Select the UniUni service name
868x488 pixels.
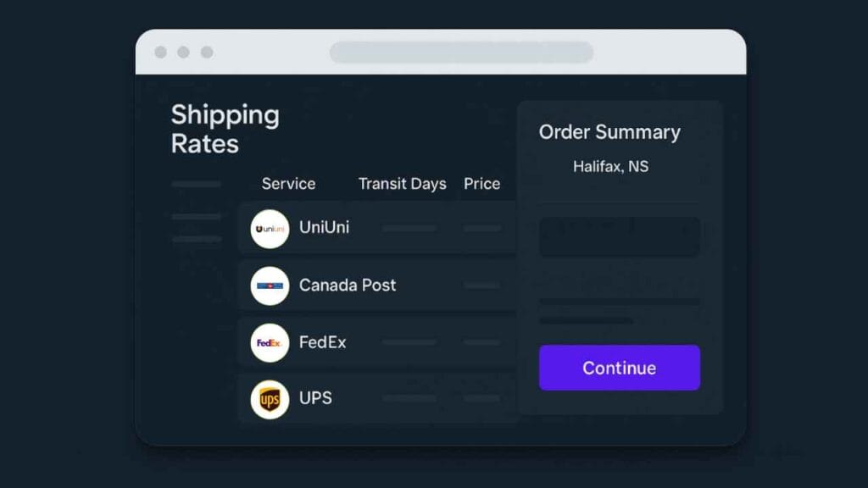click(x=324, y=227)
